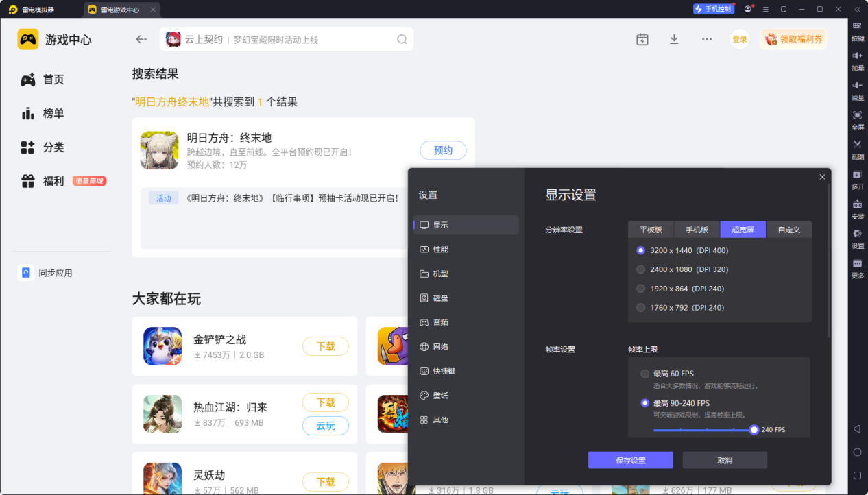Select 2400 x 1080 (DPI 320) resolution
This screenshot has height=495, width=868.
[641, 269]
